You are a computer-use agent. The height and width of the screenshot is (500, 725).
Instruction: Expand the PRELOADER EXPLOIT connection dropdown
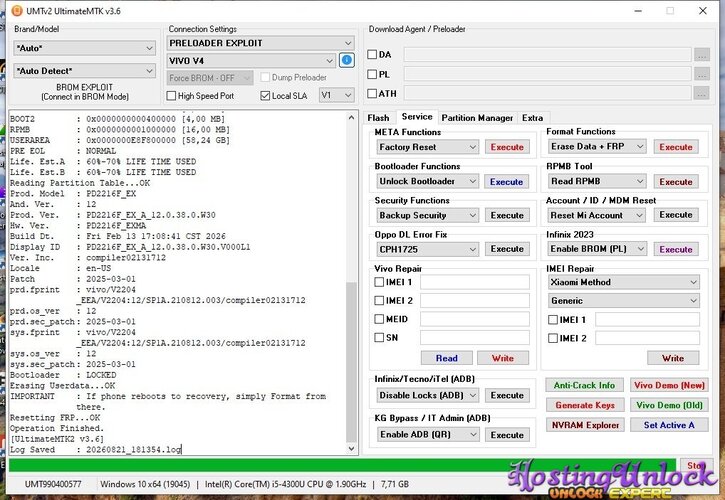click(x=260, y=43)
